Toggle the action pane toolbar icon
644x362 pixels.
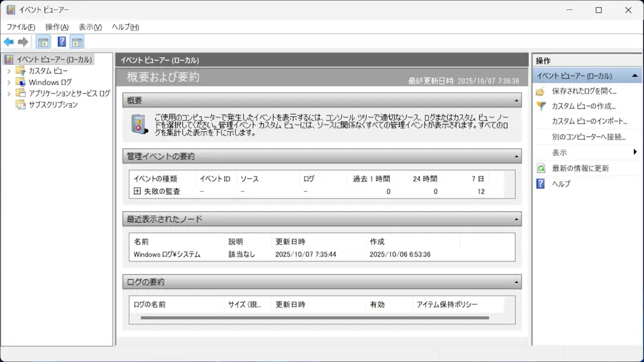coord(77,42)
